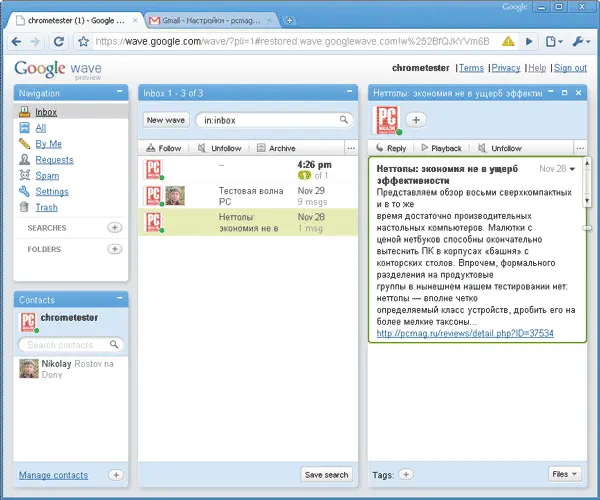Click the message scrollbar down arrow
This screenshot has height=500, width=600.
click(x=587, y=201)
